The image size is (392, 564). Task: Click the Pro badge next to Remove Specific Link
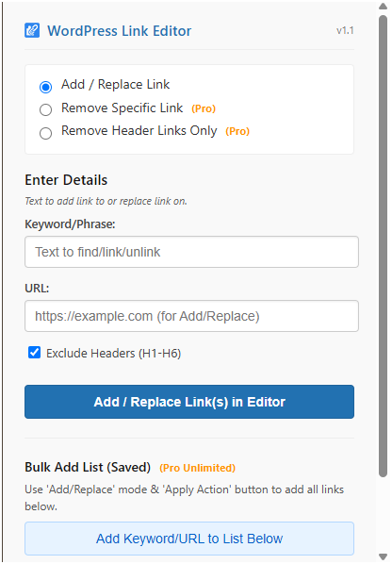click(204, 108)
